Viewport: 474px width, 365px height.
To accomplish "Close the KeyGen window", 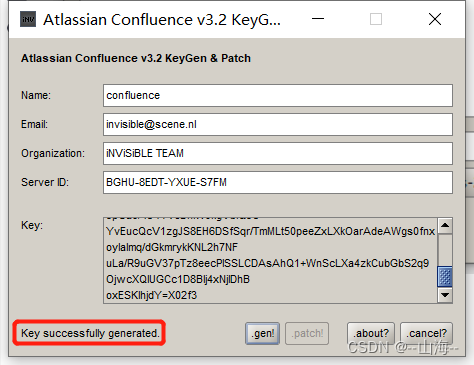I will 435,19.
